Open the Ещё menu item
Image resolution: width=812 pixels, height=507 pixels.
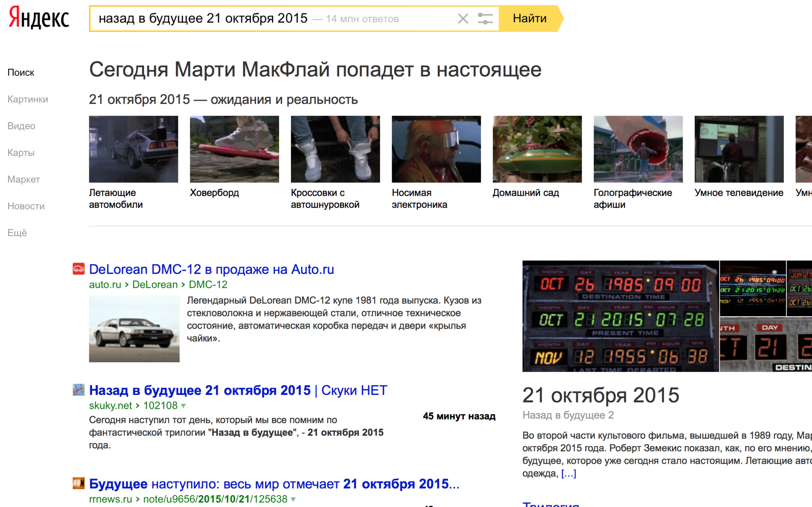(17, 233)
